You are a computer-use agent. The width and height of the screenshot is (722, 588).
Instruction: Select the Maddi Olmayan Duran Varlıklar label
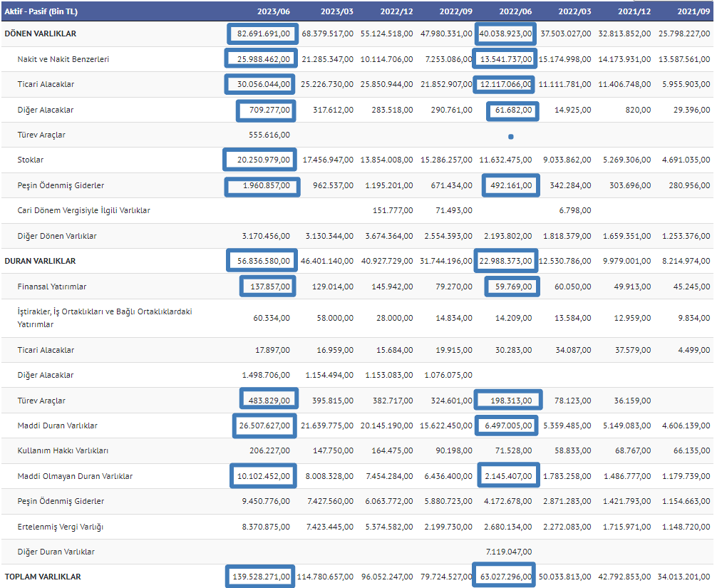coord(77,476)
